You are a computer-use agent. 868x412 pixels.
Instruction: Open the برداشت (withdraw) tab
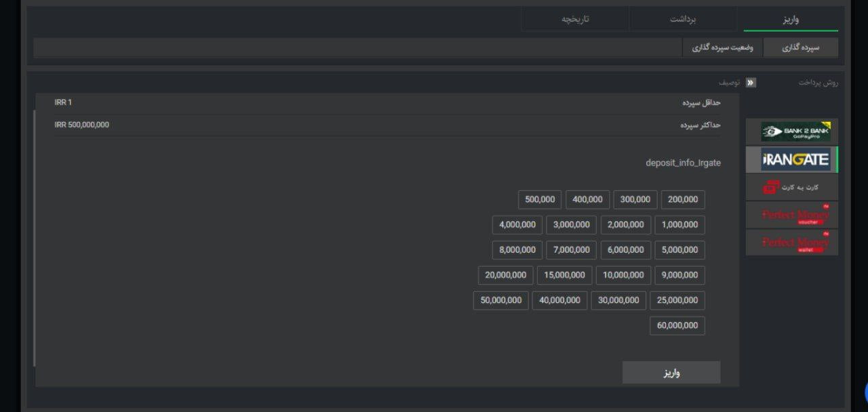[683, 19]
